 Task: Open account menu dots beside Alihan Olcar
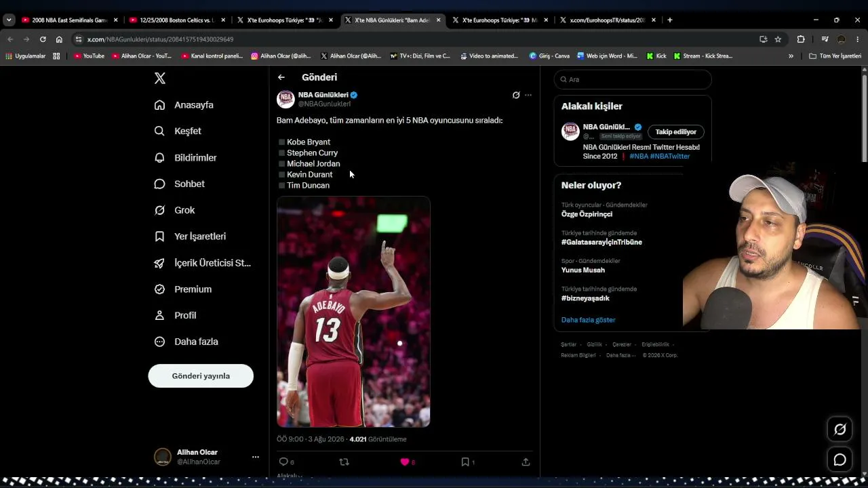[256, 457]
